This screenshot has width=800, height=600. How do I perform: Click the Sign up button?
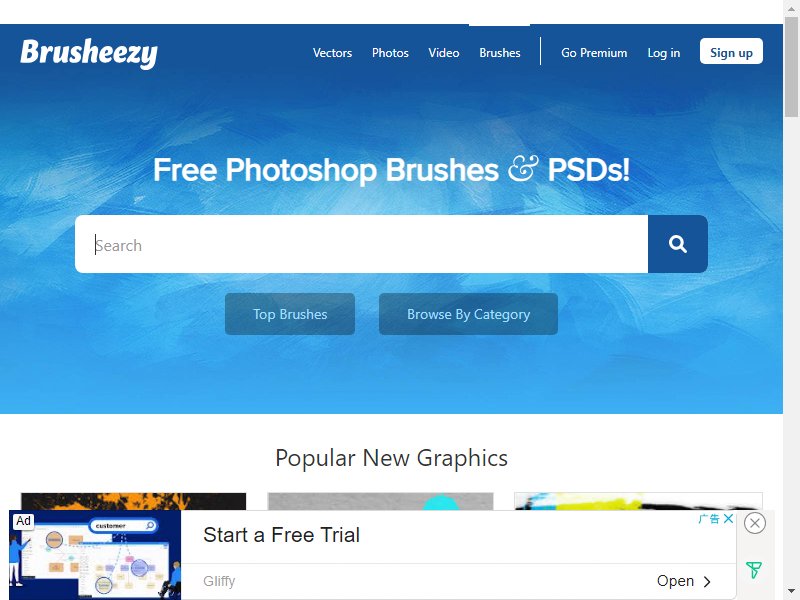731,51
